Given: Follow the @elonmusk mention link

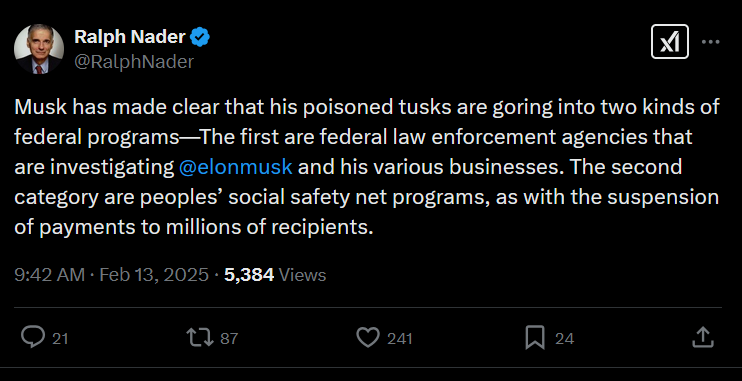Looking at the screenshot, I should click(x=236, y=167).
